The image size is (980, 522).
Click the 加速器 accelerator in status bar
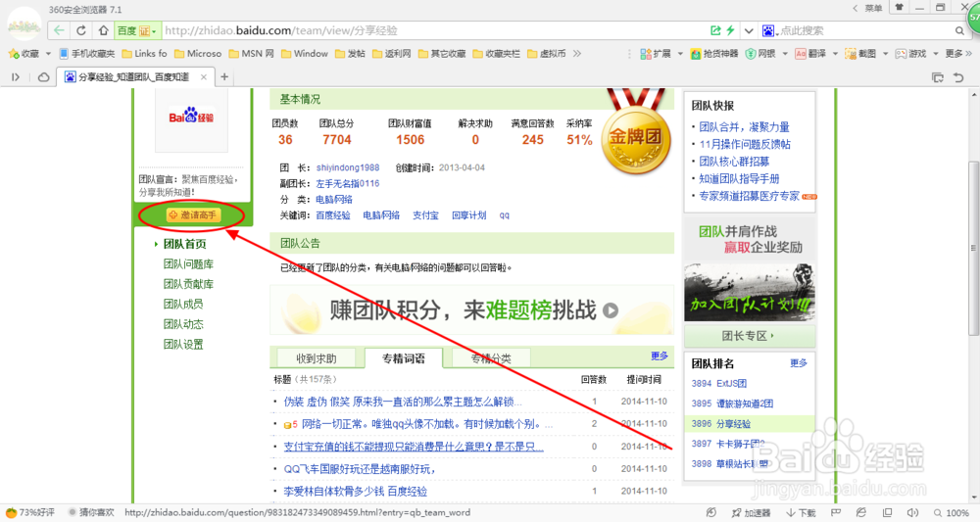[752, 512]
